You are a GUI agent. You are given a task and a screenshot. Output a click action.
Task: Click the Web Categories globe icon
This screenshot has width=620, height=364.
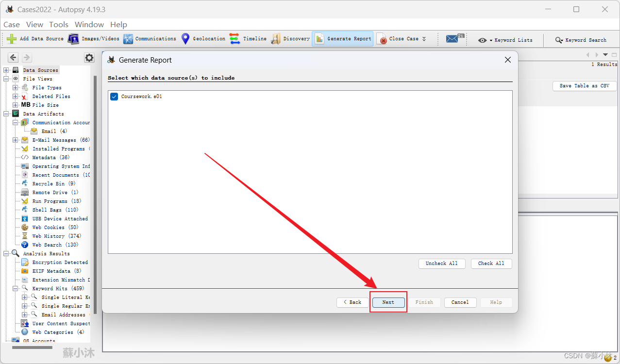point(25,332)
